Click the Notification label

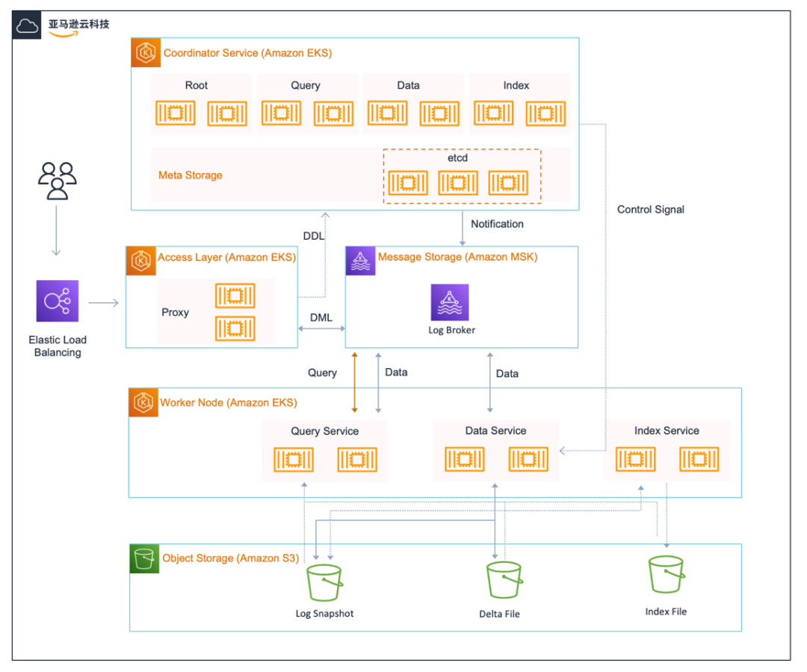497,224
